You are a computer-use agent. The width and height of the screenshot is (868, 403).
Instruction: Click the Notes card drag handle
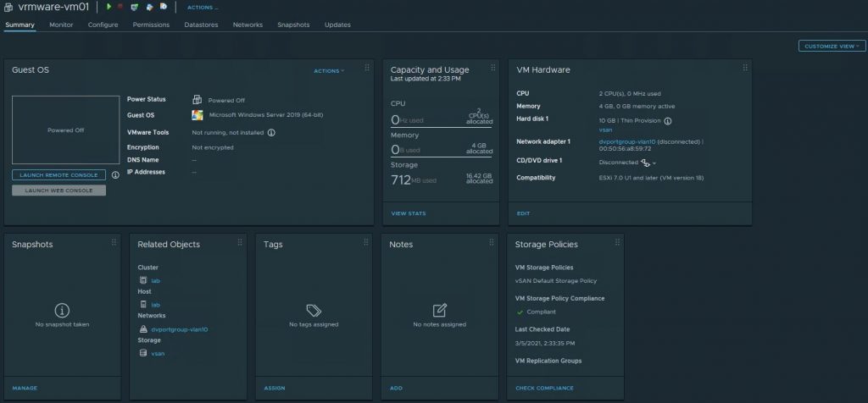pyautogui.click(x=491, y=242)
